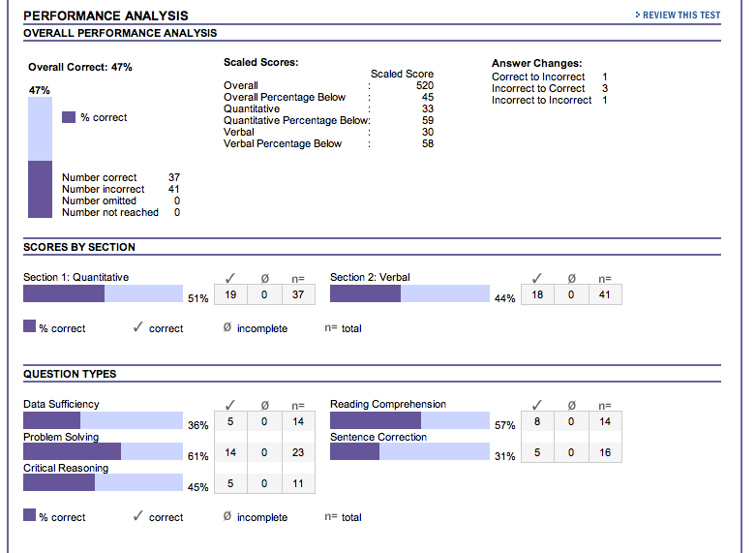Click the % correct swatch in Scores by Section legend
756x553 pixels.
pos(29,326)
